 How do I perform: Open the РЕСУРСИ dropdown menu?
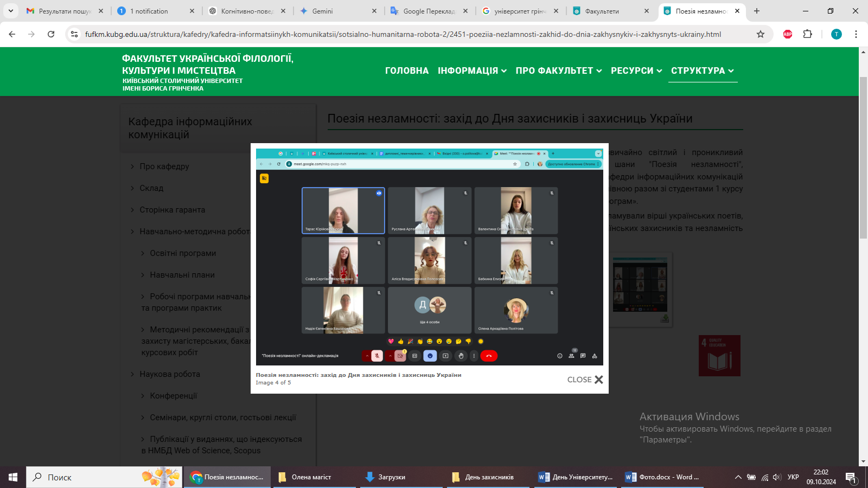tap(636, 70)
